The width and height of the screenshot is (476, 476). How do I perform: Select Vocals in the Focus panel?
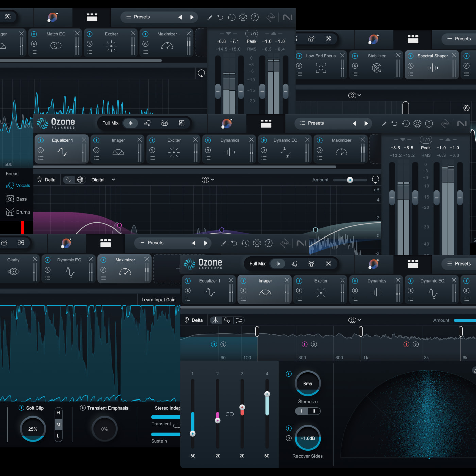click(18, 186)
